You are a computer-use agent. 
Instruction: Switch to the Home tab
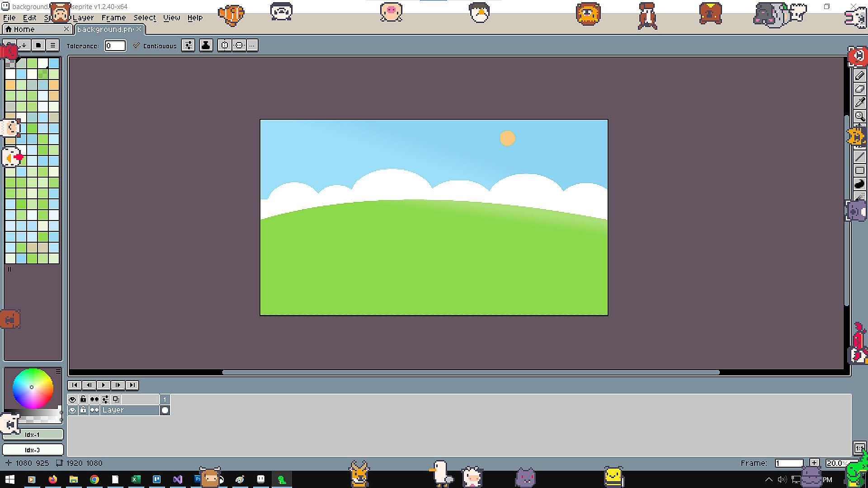pos(24,29)
